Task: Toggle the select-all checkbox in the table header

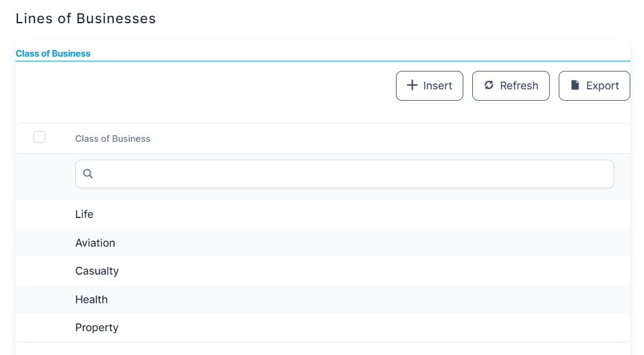Action: point(39,138)
